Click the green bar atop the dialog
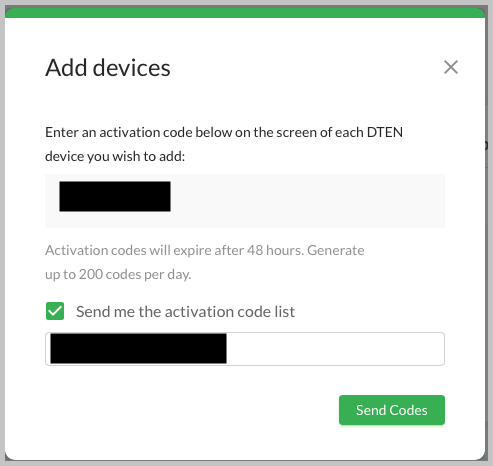 [245, 13]
